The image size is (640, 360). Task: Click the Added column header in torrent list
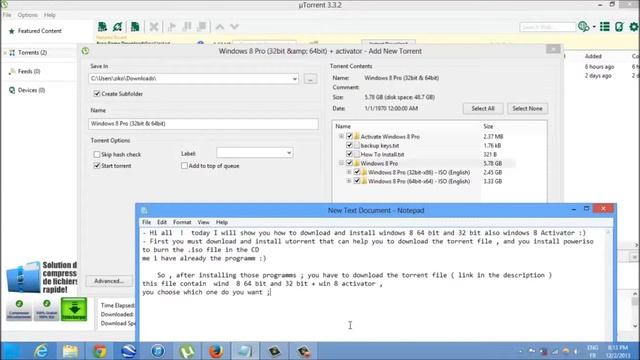tap(593, 56)
